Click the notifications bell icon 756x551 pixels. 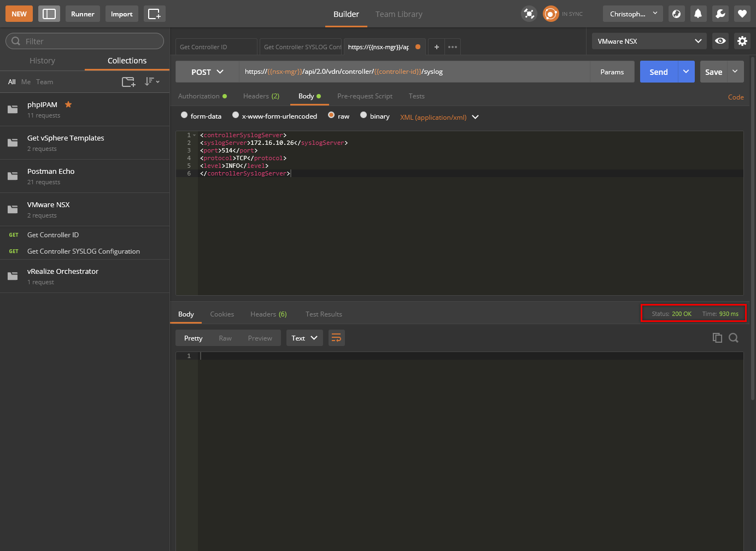[x=698, y=14]
